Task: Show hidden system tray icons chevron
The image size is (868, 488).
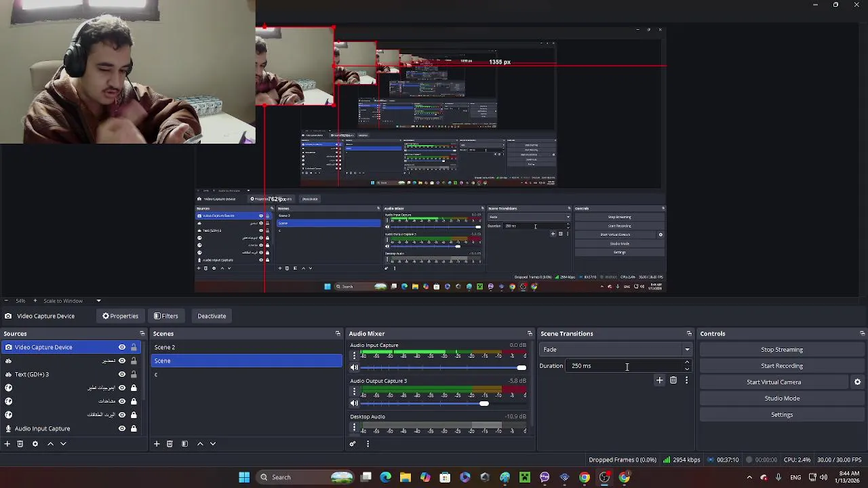Action: pyautogui.click(x=749, y=477)
